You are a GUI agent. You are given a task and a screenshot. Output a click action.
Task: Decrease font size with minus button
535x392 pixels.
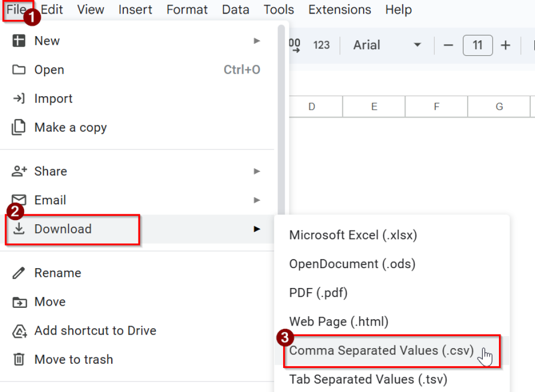(448, 45)
